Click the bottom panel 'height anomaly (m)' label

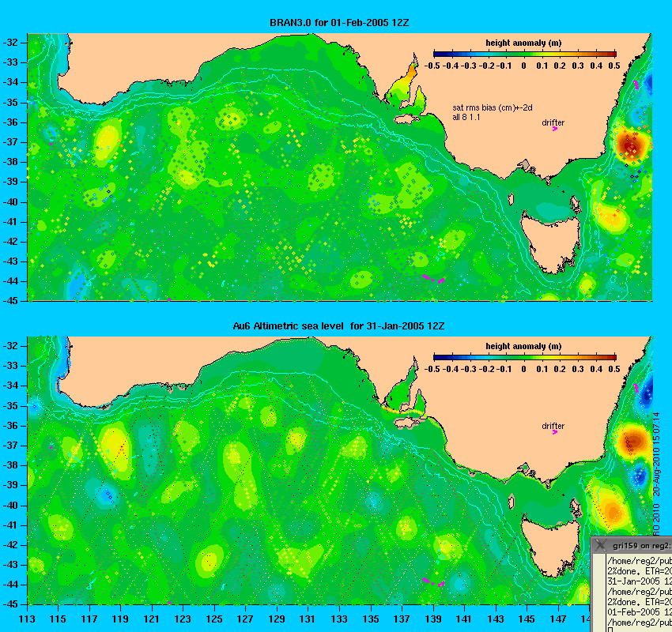(523, 346)
